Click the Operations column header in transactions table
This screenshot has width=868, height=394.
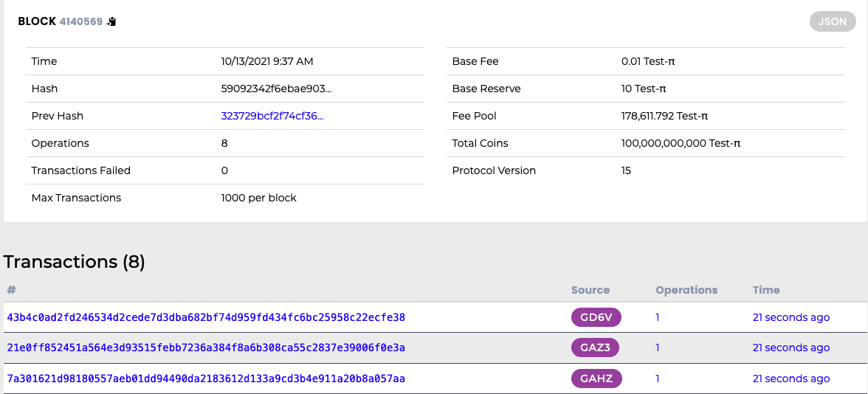point(686,290)
